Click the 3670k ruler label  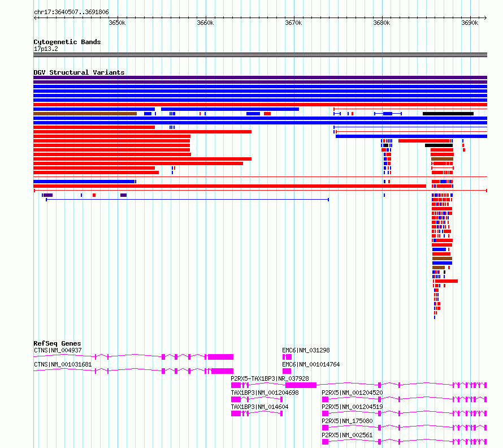pyautogui.click(x=293, y=23)
